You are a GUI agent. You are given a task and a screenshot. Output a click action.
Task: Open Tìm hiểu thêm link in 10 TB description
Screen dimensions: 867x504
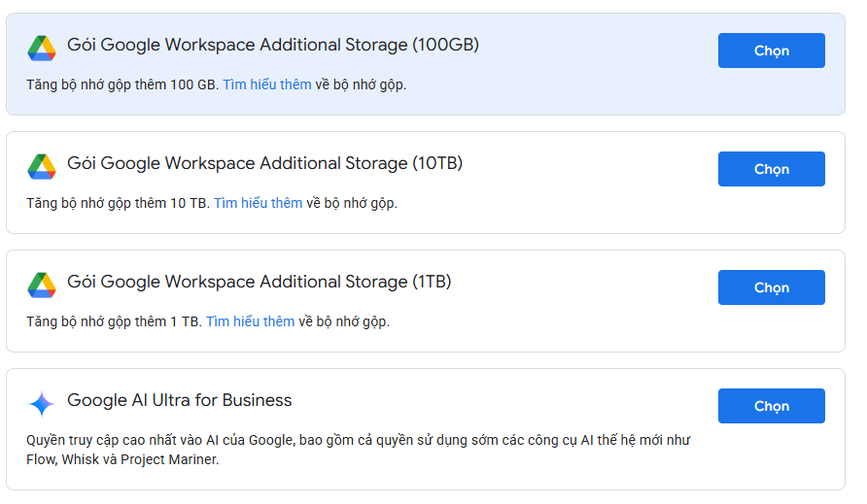coord(259,203)
